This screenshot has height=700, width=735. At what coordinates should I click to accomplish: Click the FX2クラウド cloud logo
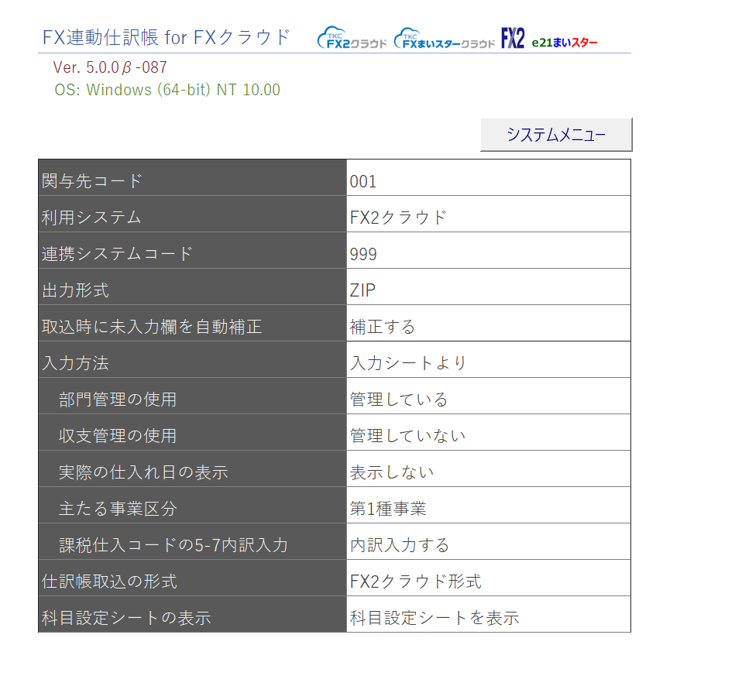pyautogui.click(x=352, y=38)
